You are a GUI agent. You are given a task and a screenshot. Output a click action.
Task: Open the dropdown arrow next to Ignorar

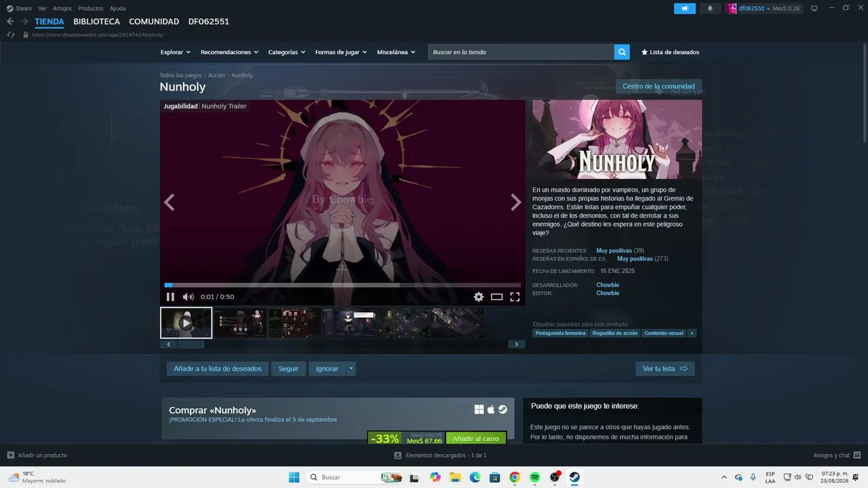coord(351,369)
